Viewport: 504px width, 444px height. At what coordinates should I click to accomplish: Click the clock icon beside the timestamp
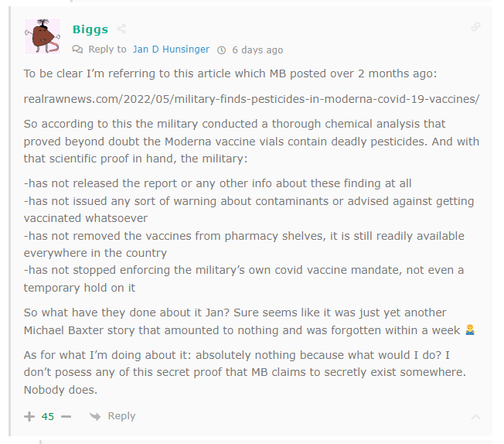[221, 50]
